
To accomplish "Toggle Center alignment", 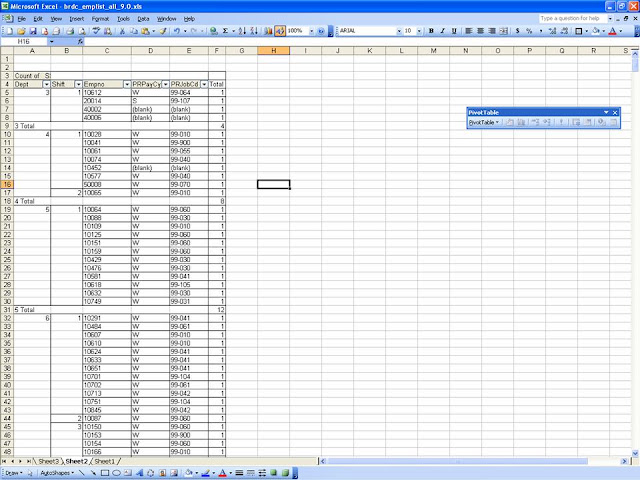I will (480, 31).
